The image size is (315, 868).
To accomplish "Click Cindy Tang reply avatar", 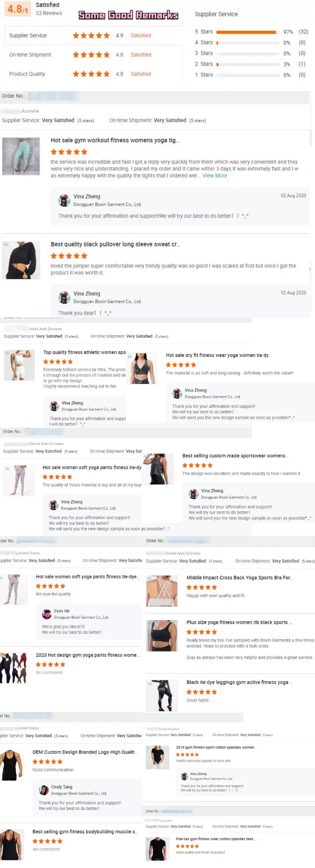I will [44, 790].
